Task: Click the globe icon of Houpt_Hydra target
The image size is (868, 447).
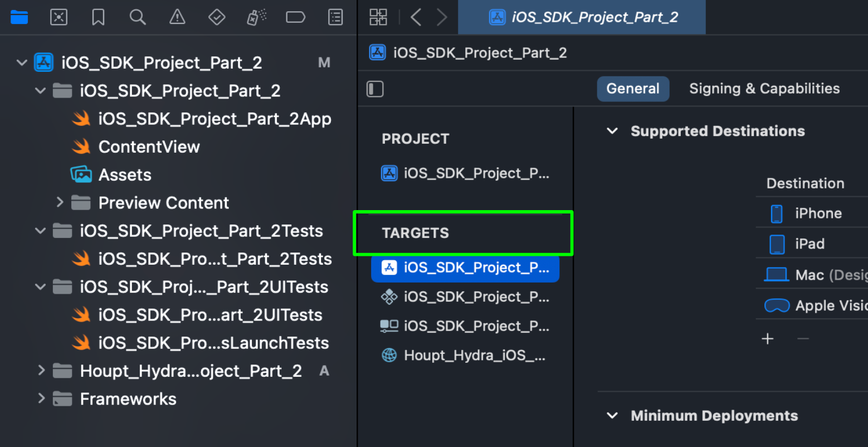Action: point(389,355)
